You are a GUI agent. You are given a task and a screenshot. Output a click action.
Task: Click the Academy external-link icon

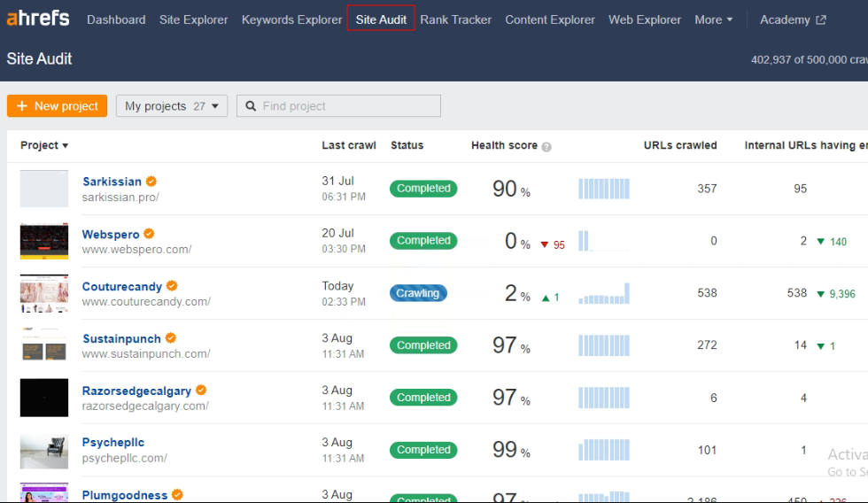[x=821, y=19]
